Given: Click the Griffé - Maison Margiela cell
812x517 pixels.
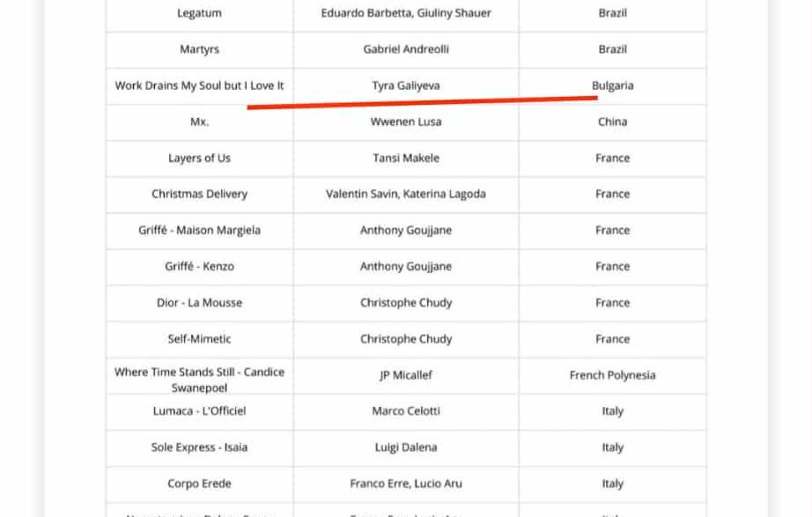Looking at the screenshot, I should click(199, 230).
